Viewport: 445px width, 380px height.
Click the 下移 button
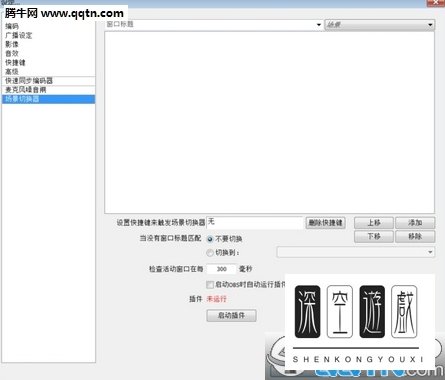(x=374, y=237)
